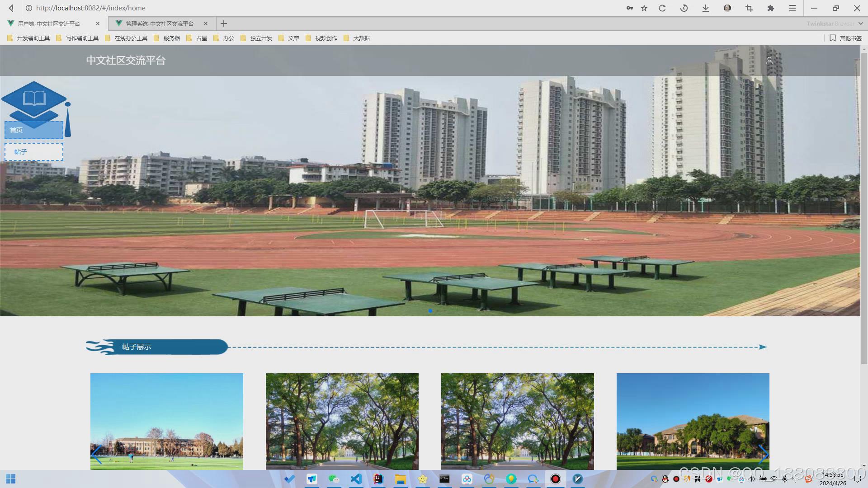This screenshot has height=488, width=868.
Task: Click the browser reload icon
Action: (x=662, y=8)
